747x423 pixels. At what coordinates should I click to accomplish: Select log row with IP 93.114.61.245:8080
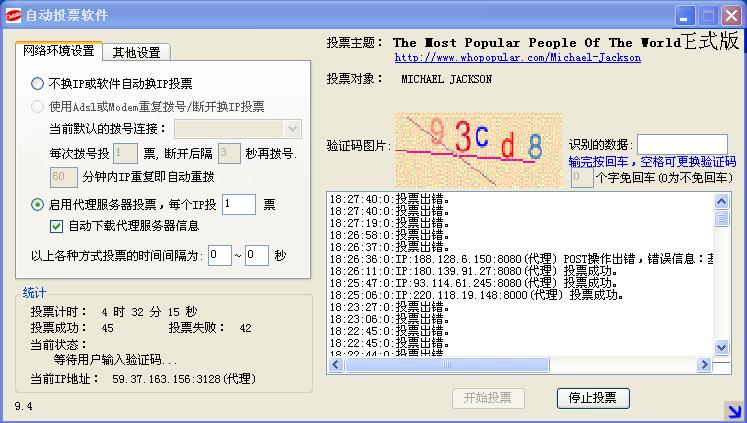click(474, 283)
